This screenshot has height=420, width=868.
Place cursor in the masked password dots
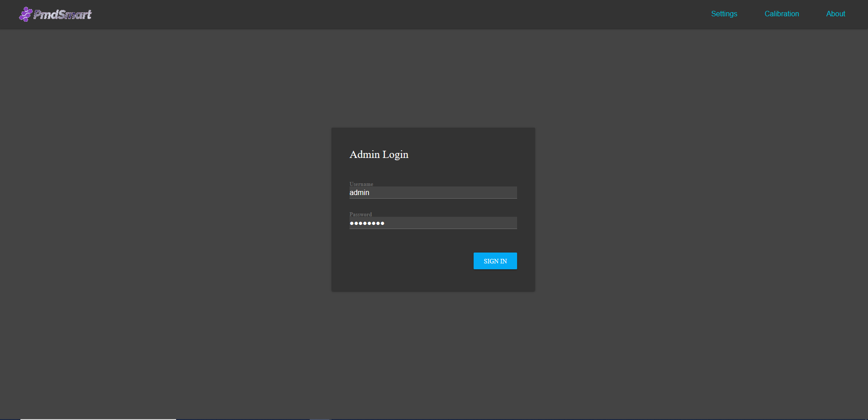[x=367, y=223]
